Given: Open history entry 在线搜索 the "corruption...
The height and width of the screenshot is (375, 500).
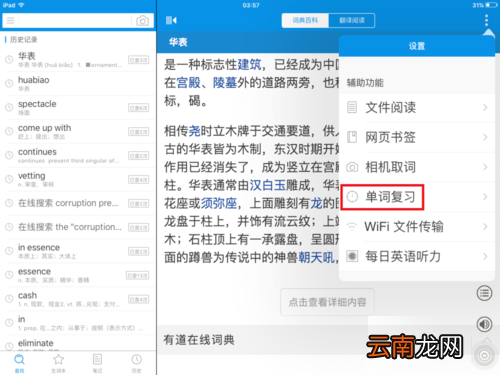Looking at the screenshot, I should [x=78, y=227].
